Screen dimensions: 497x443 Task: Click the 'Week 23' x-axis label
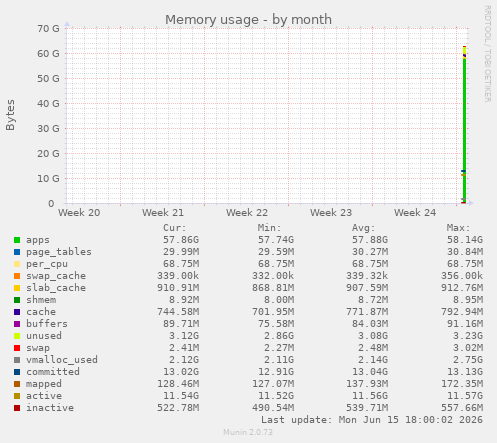331,213
